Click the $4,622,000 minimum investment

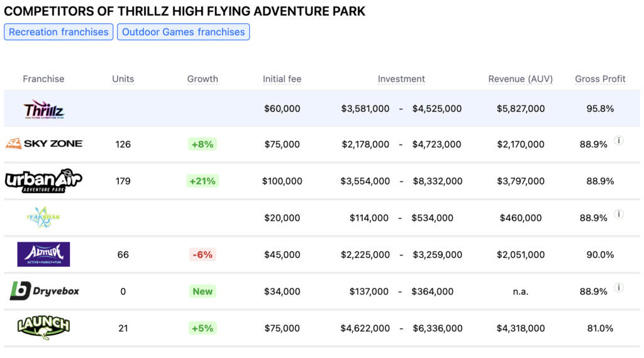[x=365, y=328]
